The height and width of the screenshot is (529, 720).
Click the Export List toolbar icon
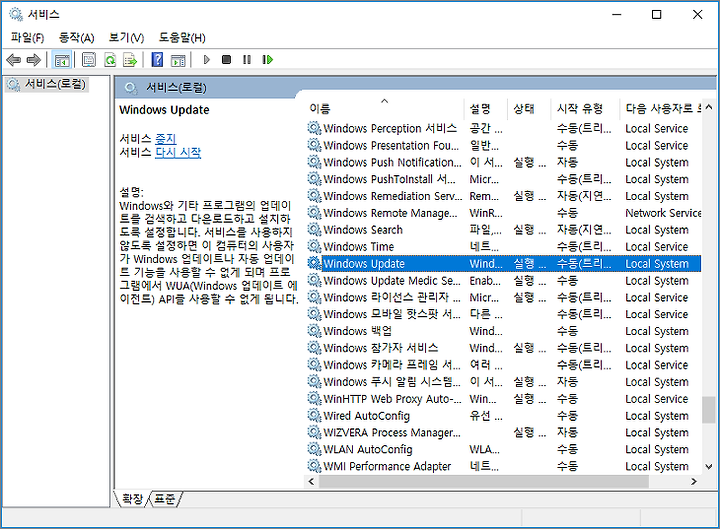[x=130, y=60]
